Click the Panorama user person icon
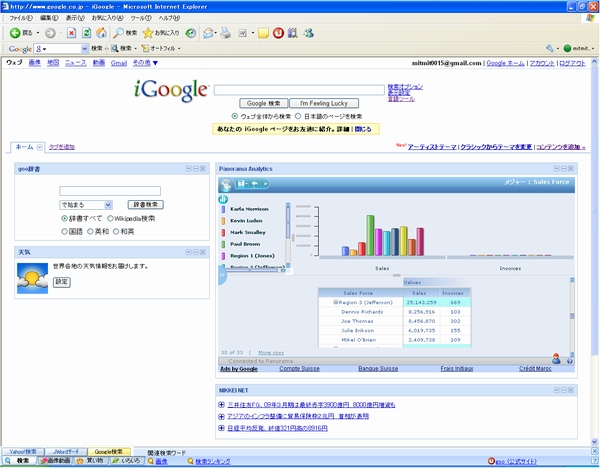 coord(556,359)
